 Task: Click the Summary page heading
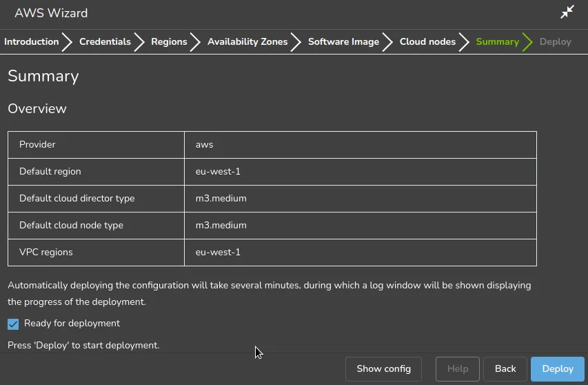[x=43, y=76]
